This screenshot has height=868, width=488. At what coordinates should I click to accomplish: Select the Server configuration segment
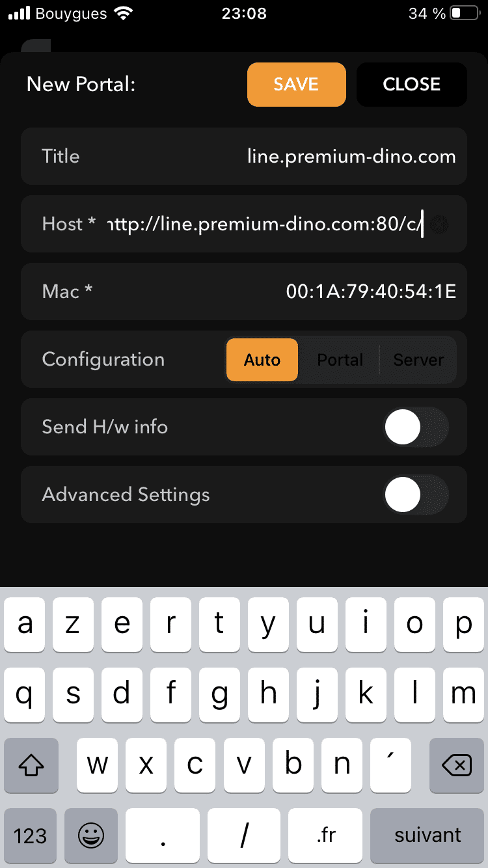tap(418, 360)
